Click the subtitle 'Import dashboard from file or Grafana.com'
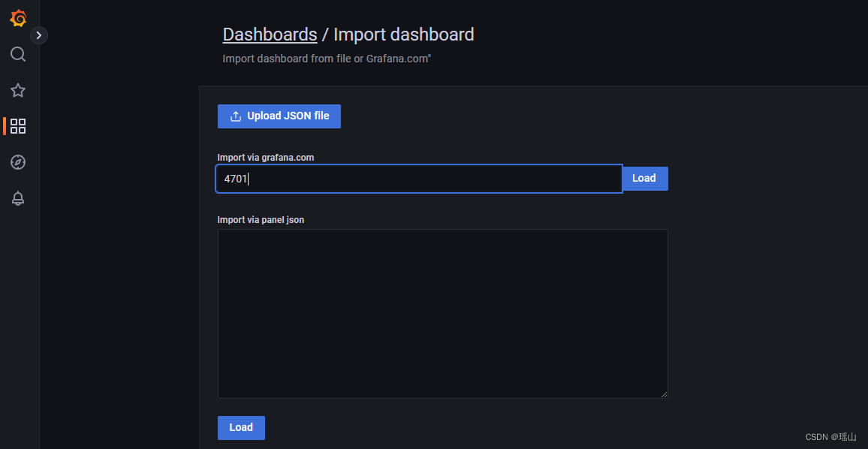This screenshot has height=449, width=868. click(327, 59)
